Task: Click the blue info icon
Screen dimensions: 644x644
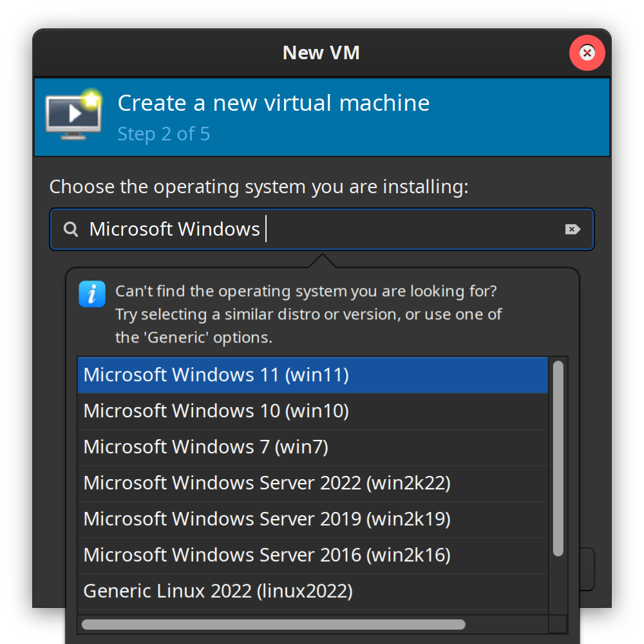Action: [91, 294]
